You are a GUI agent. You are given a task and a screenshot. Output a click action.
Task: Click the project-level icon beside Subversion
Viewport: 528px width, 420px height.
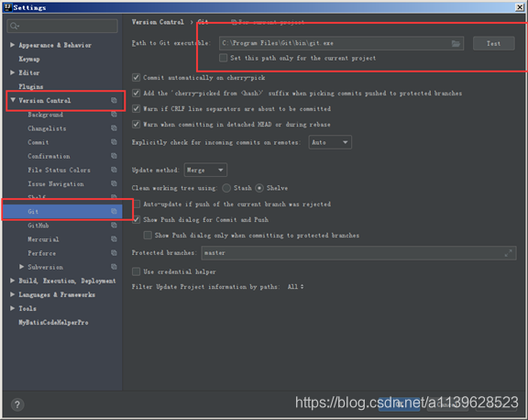[x=115, y=267]
